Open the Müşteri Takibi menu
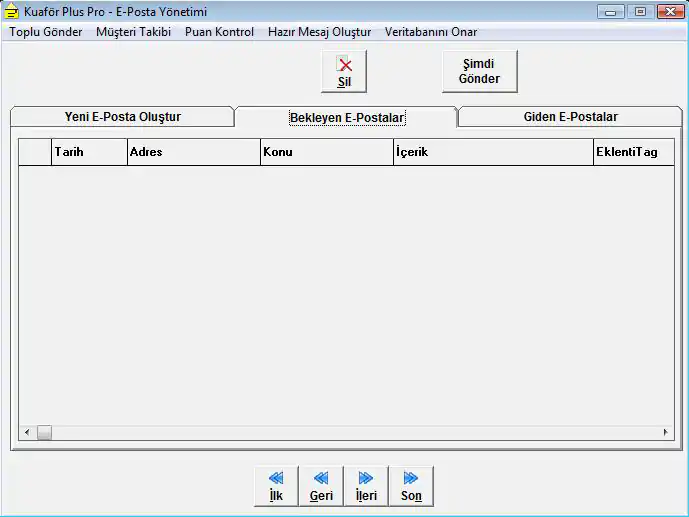The height and width of the screenshot is (517, 689). coord(133,32)
